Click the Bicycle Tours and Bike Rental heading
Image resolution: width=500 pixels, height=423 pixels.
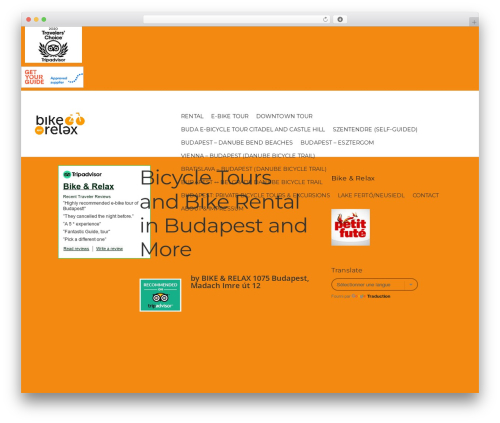pyautogui.click(x=224, y=213)
